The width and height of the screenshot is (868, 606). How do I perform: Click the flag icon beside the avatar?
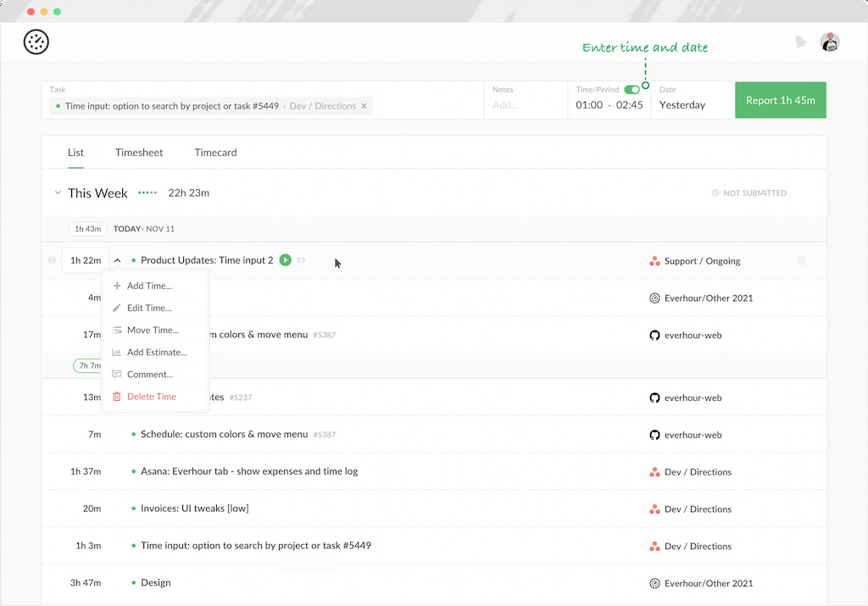tap(800, 42)
